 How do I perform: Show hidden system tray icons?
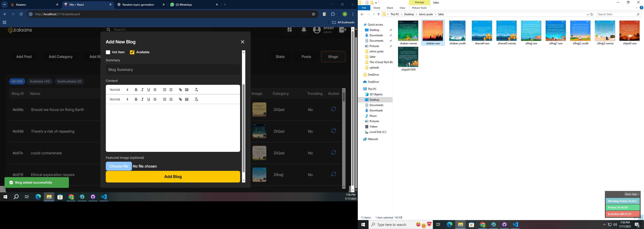(604, 225)
